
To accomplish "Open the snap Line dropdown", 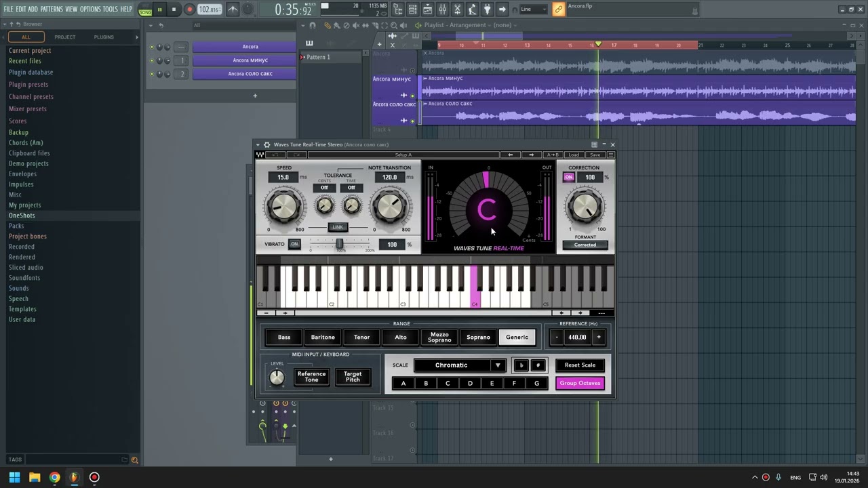I will pos(534,9).
